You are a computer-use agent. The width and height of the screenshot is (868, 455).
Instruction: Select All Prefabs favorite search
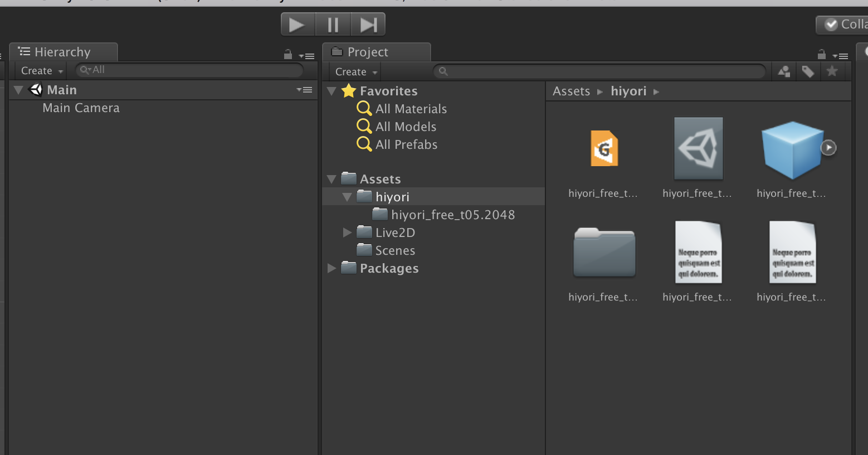[406, 145]
